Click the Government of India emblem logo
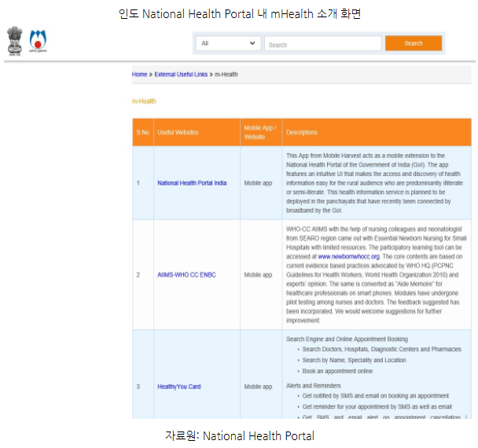Viewport: 478px width, 448px height. pos(15,41)
